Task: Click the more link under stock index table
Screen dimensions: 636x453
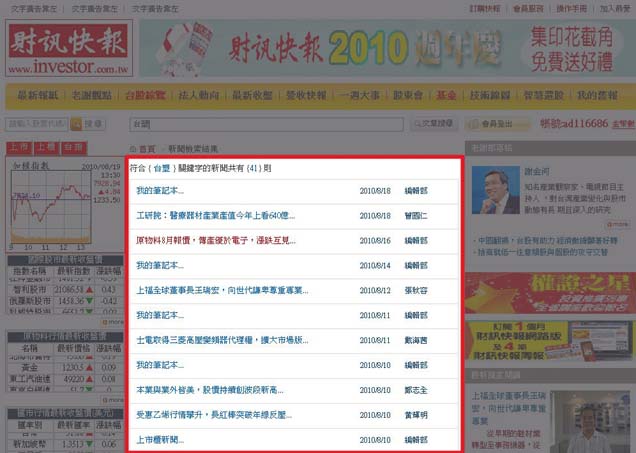Action: tap(113, 322)
